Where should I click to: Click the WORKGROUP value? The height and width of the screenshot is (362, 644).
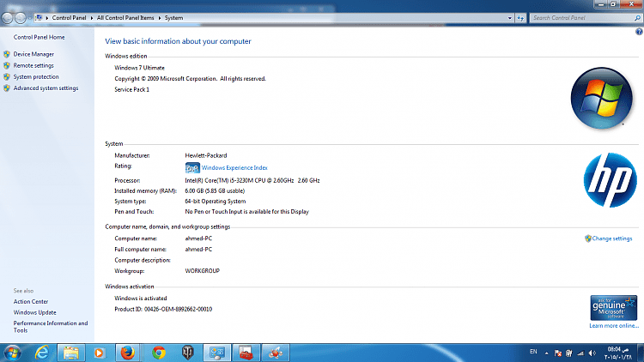pyautogui.click(x=202, y=271)
